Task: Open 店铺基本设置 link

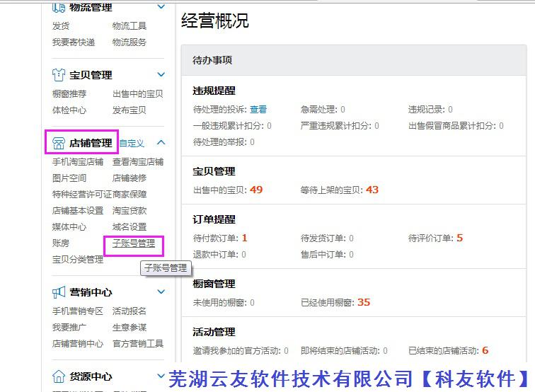Action: [78, 211]
